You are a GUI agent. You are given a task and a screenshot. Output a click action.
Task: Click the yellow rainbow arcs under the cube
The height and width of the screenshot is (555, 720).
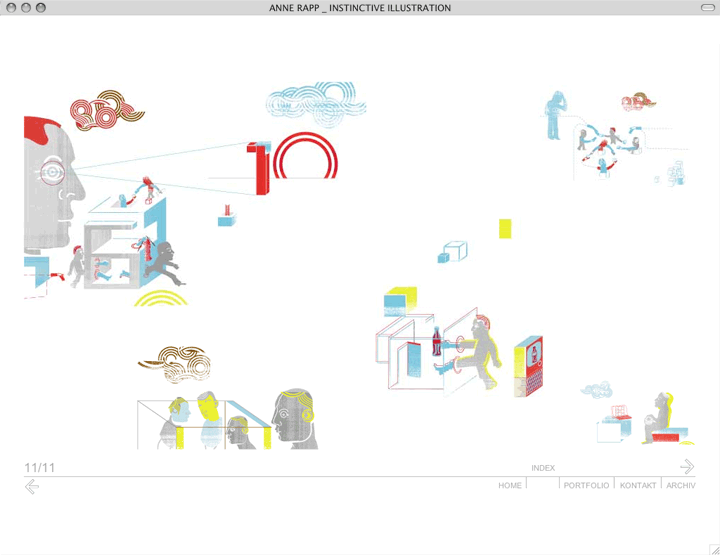pyautogui.click(x=160, y=297)
